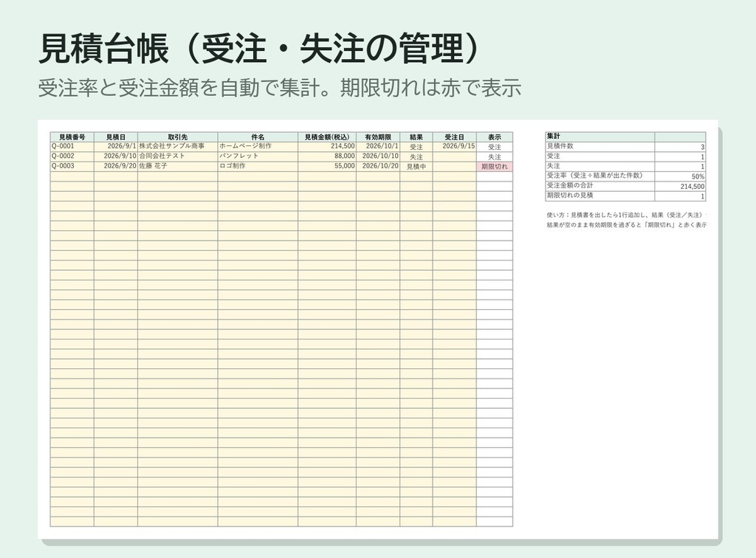Select ホームページ制作 cell
Screen dimensions: 756x558
click(258, 146)
